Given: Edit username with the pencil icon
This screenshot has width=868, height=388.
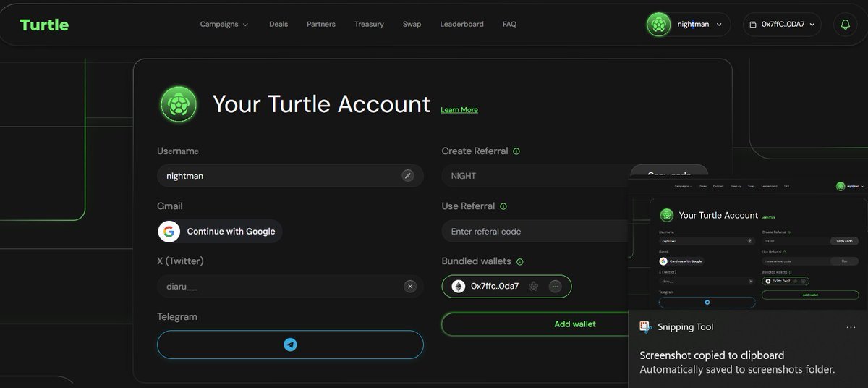Looking at the screenshot, I should (408, 175).
